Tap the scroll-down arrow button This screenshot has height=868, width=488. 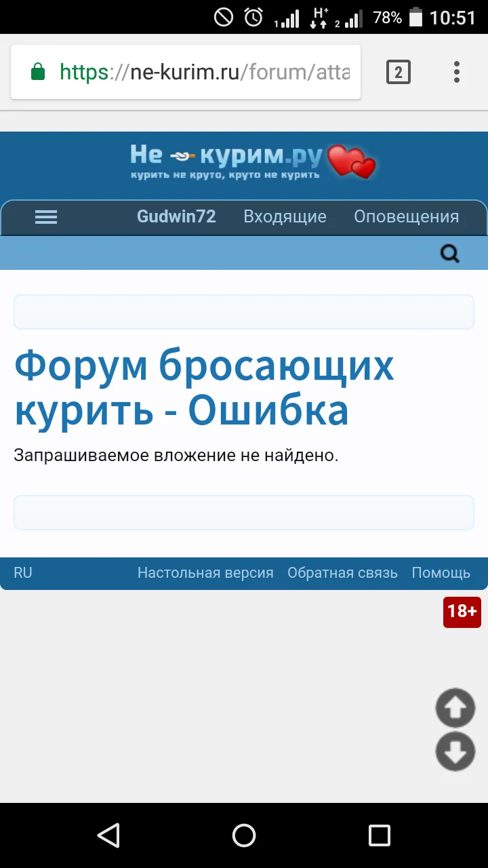click(x=455, y=751)
